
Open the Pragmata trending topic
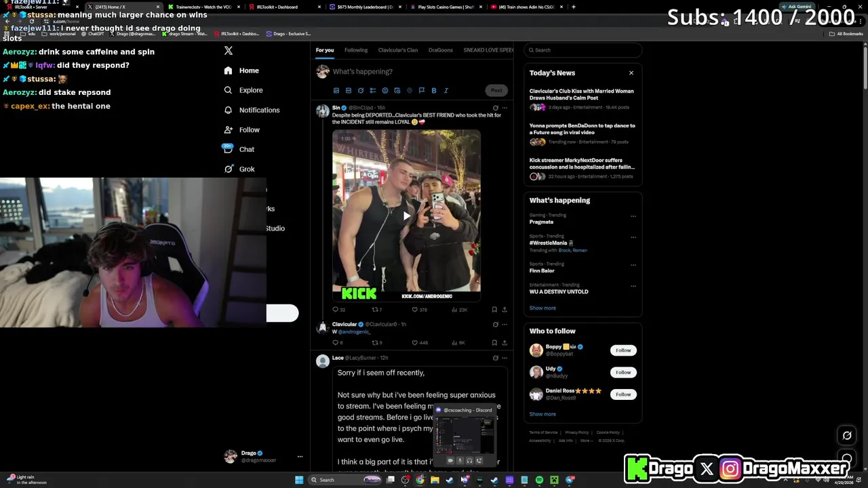point(541,222)
